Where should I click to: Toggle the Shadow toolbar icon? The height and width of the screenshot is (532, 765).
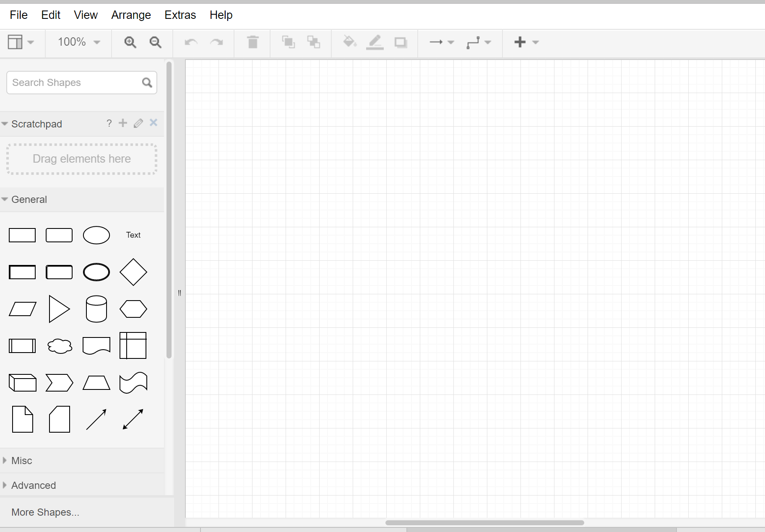click(x=401, y=42)
